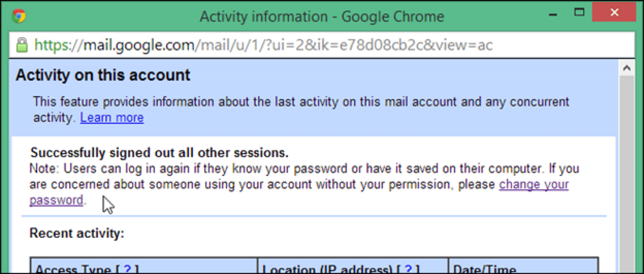Screen dimensions: 644x274
Task: Click the Access Type column header
Action: pyautogui.click(x=73, y=269)
